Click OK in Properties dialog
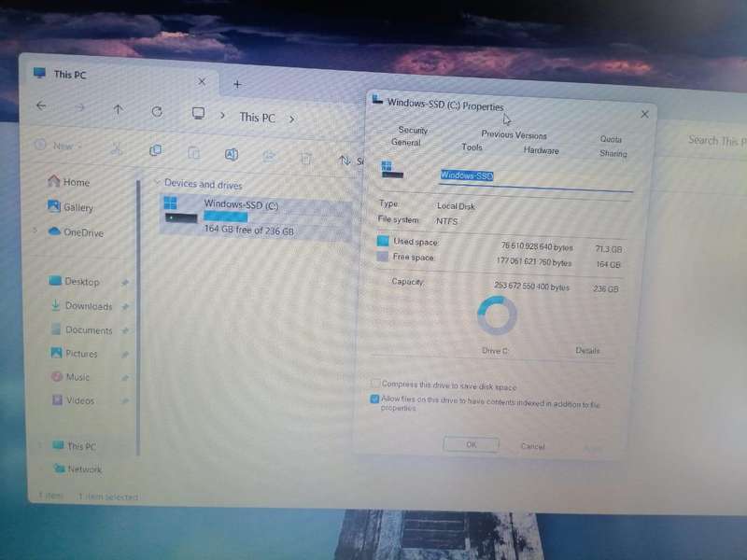Viewport: 747px width, 560px height. pyautogui.click(x=472, y=444)
